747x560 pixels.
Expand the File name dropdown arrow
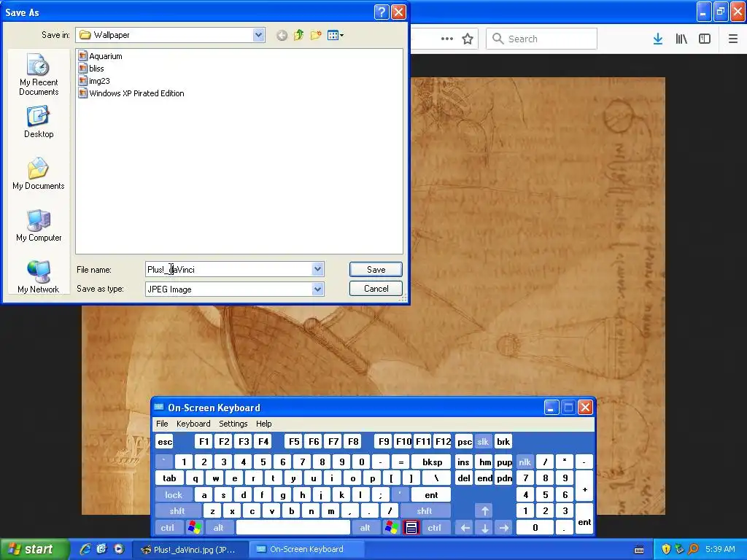point(318,269)
